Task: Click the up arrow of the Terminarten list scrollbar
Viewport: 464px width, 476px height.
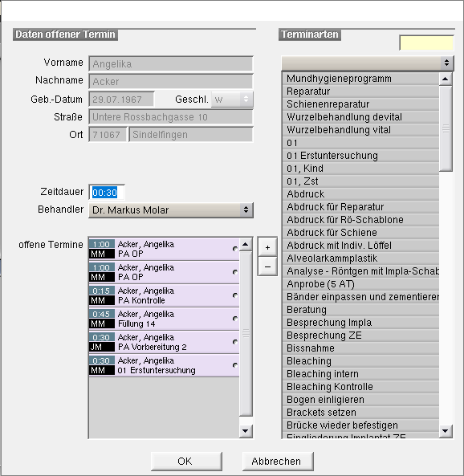Action: (x=446, y=79)
